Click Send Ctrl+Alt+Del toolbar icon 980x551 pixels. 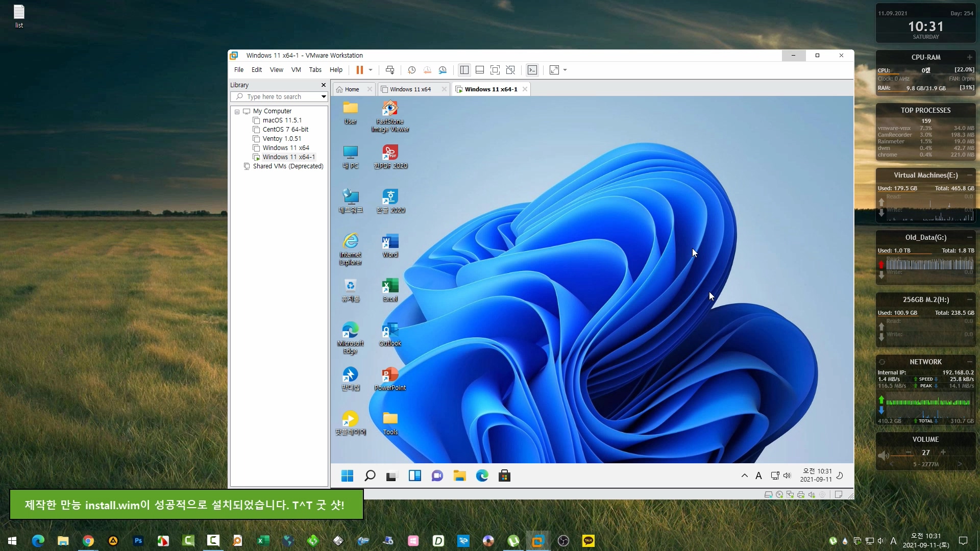click(390, 70)
